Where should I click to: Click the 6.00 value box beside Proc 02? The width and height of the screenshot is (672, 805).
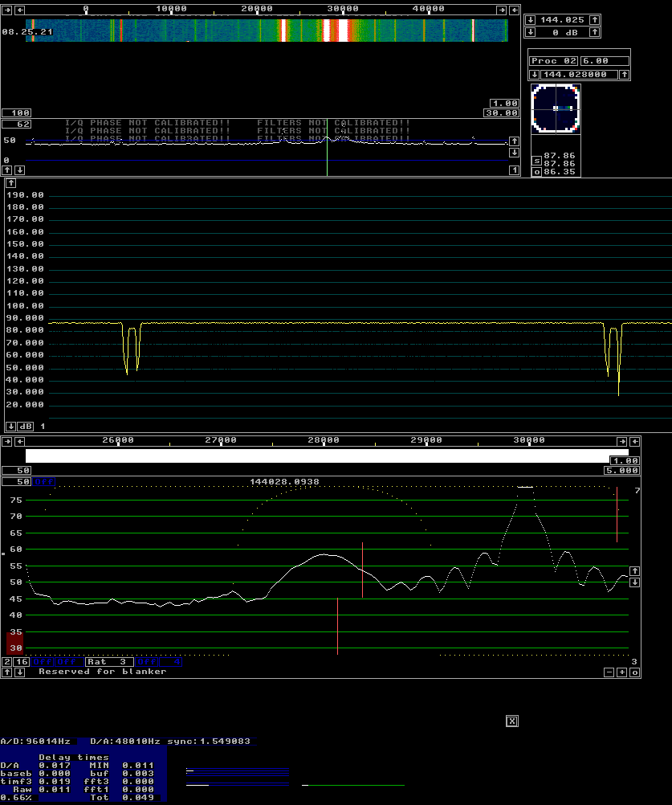605,60
